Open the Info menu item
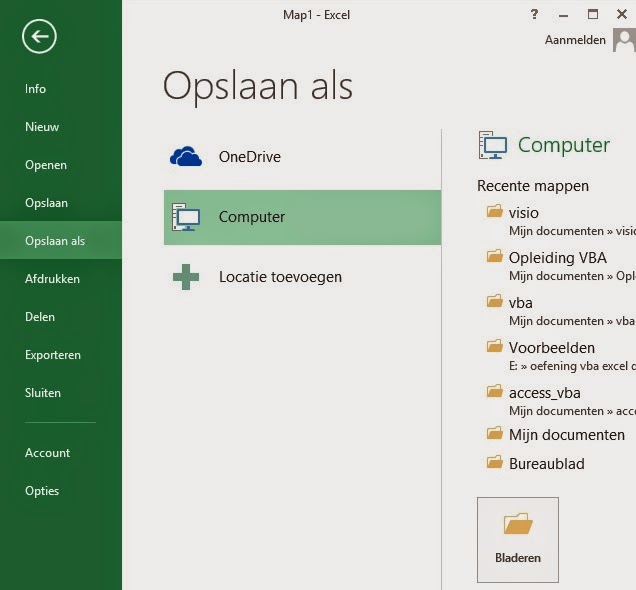This screenshot has width=636, height=590. [x=35, y=89]
